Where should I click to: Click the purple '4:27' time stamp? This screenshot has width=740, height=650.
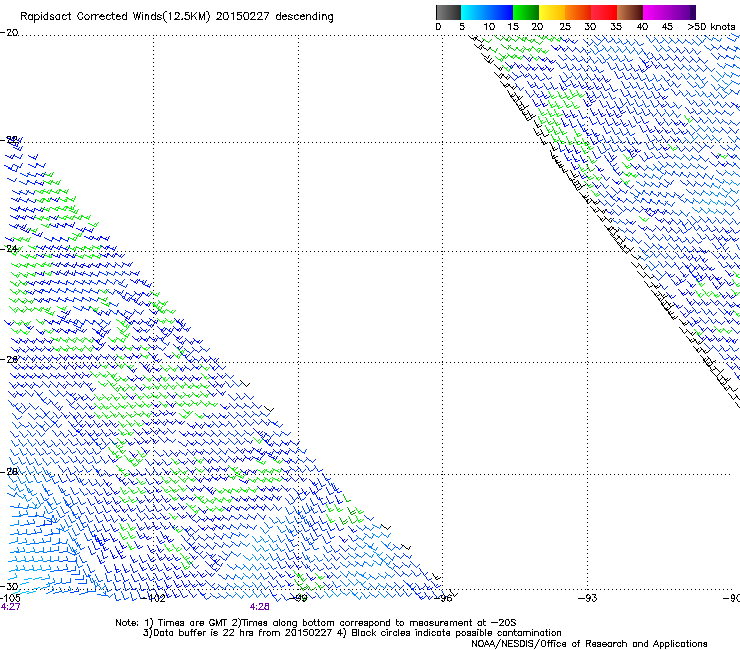(10, 607)
